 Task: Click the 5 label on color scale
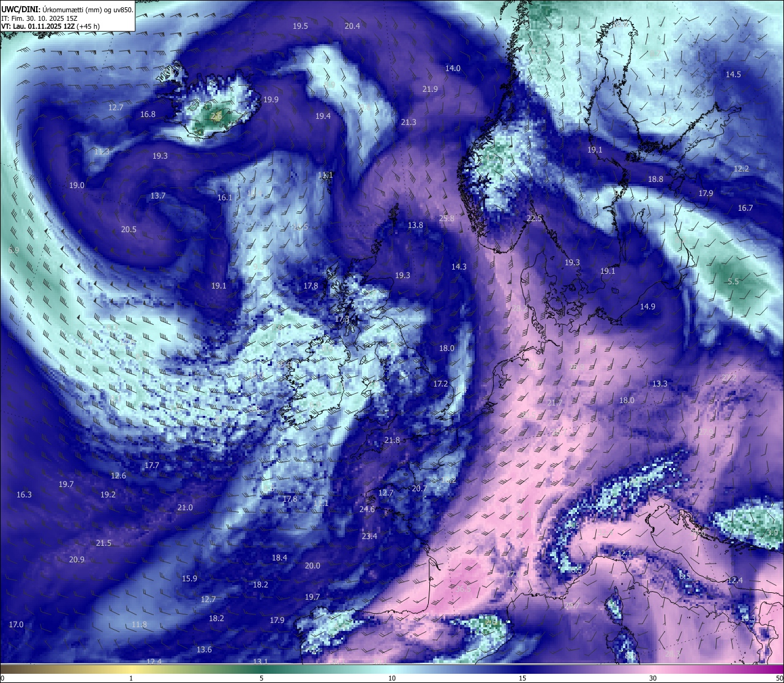[x=262, y=678]
